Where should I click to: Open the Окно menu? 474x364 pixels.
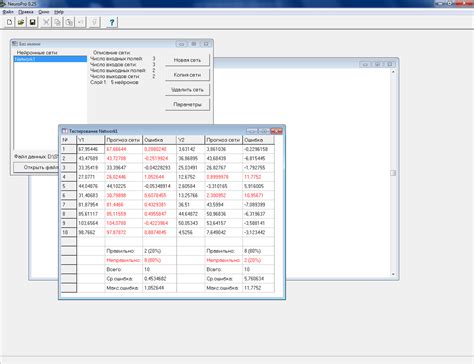click(x=44, y=12)
